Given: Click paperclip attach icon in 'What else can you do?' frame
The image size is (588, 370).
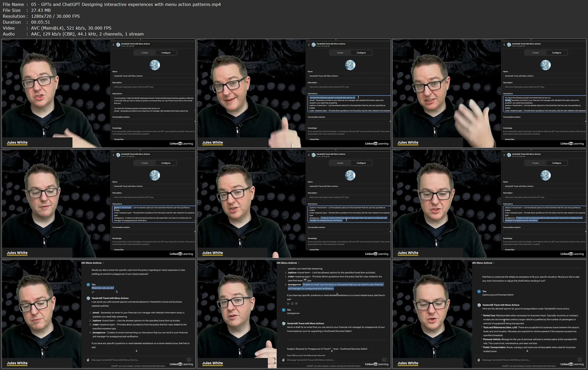Looking at the screenshot, I should 88,360.
